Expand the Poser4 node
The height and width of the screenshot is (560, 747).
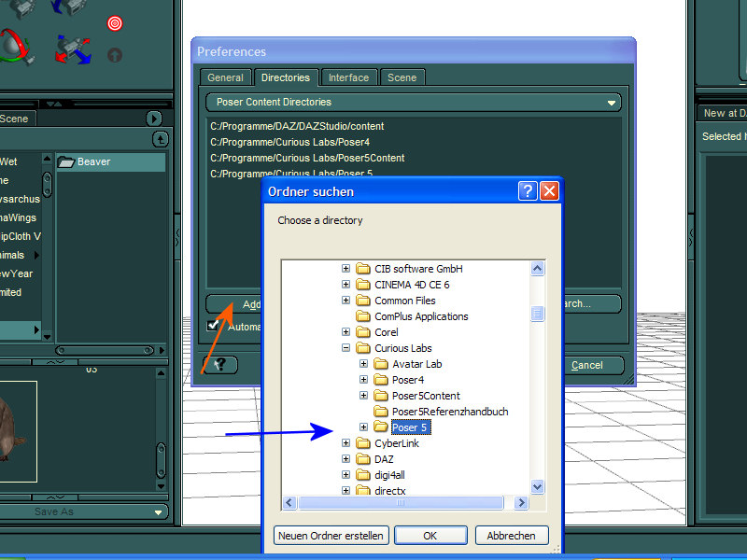(x=363, y=380)
